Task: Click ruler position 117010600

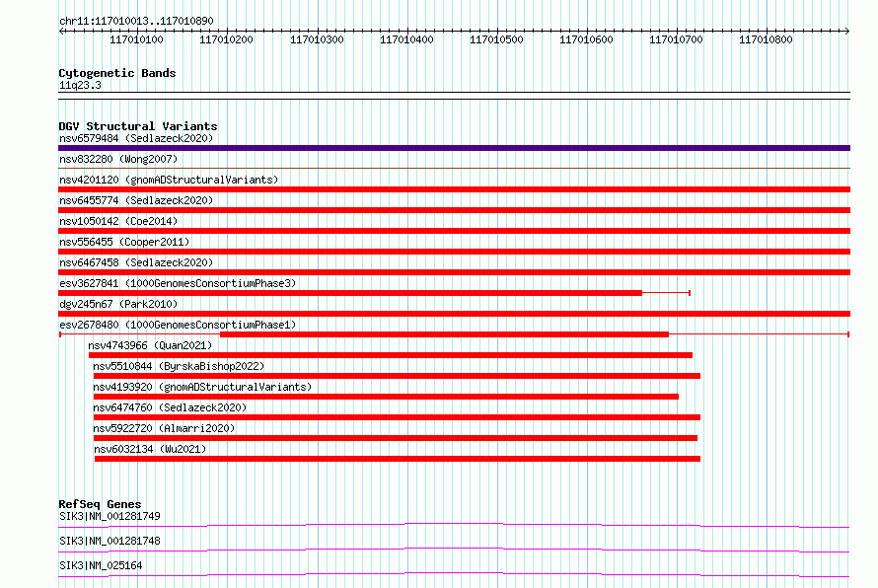Action: 586,39
